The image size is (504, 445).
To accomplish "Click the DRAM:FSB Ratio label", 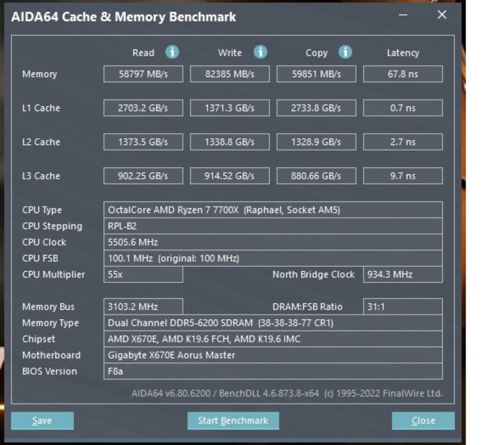I will pyautogui.click(x=307, y=307).
